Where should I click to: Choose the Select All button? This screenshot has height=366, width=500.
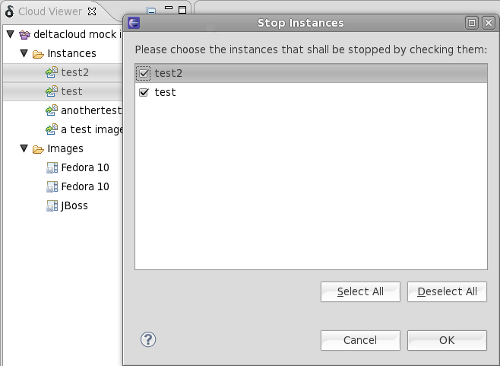(x=360, y=292)
